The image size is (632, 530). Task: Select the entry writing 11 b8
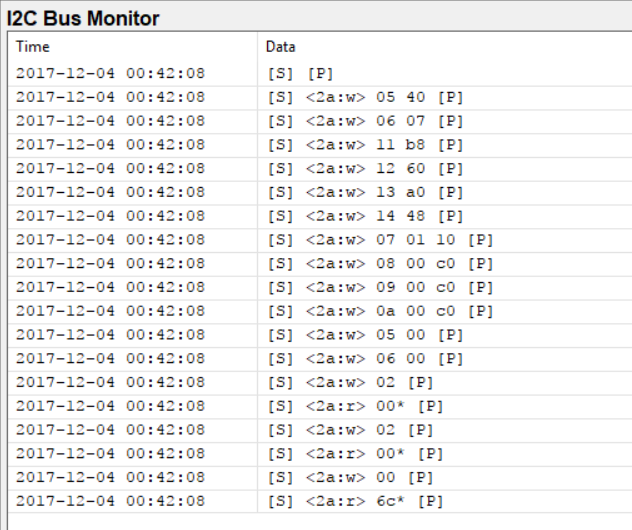point(365,146)
